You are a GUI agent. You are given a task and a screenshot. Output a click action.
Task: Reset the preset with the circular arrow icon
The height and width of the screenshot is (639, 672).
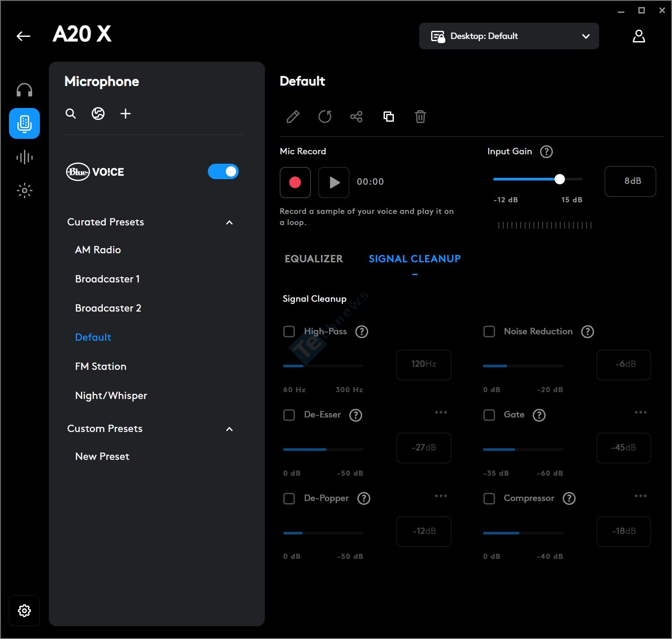click(325, 117)
